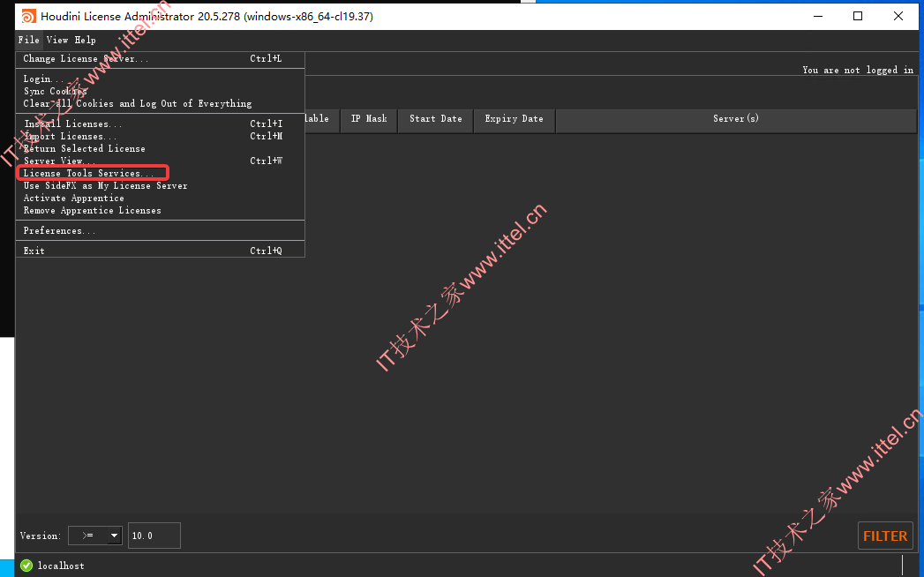Click the Server(s) column header
This screenshot has width=924, height=577.
tap(736, 119)
